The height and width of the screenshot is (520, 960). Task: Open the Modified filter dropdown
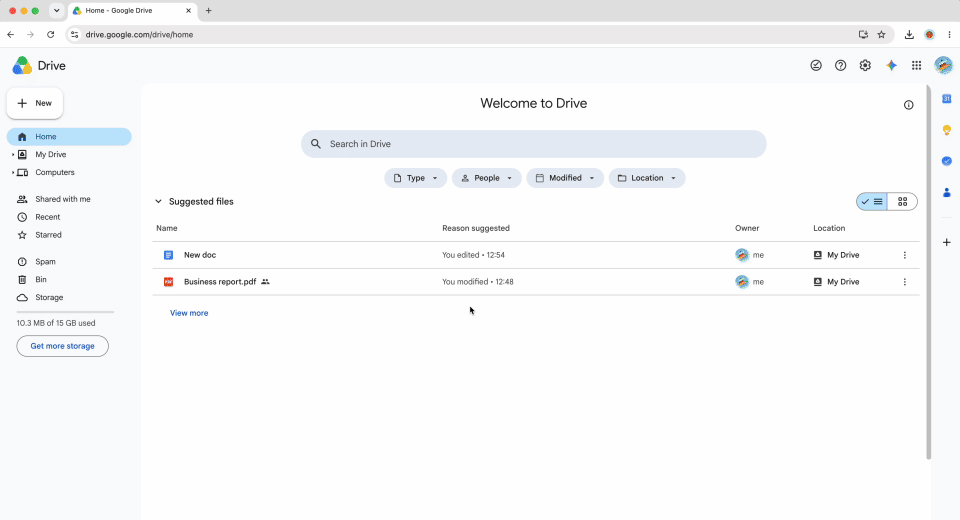565,178
